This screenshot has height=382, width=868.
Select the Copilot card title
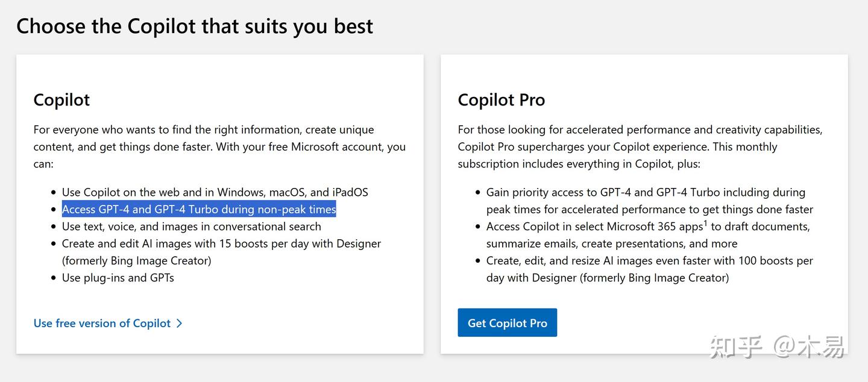(x=61, y=99)
